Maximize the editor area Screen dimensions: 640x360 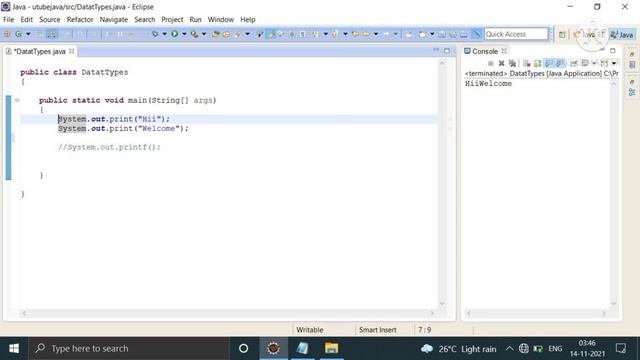point(447,51)
